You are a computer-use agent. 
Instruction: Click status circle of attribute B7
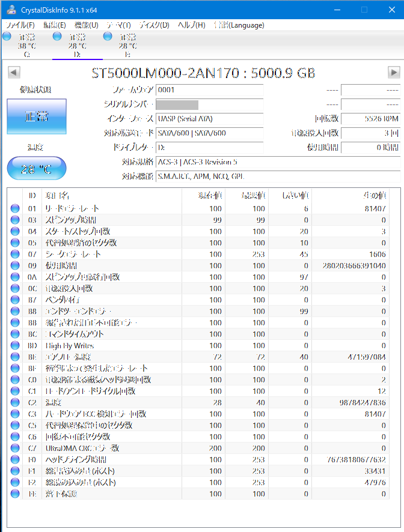point(15,300)
